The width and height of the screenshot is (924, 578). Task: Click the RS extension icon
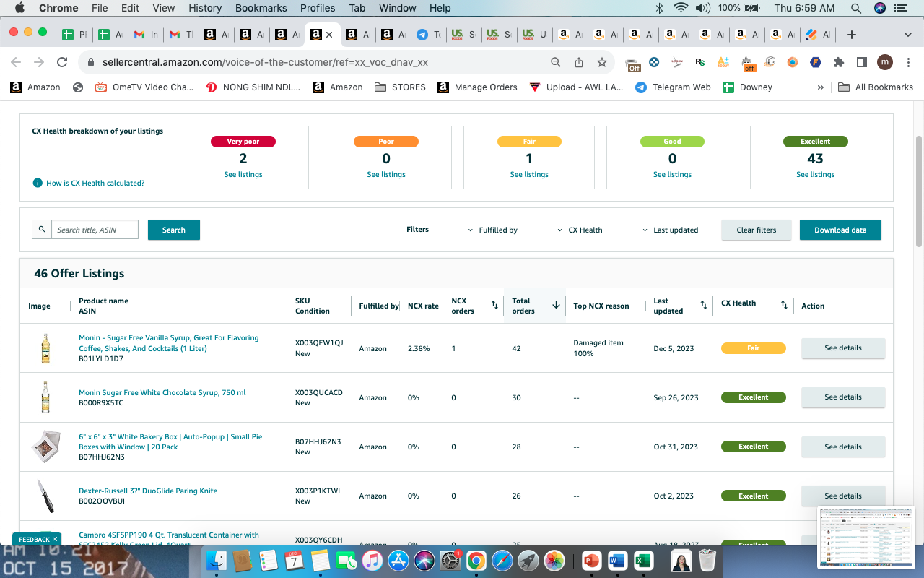coord(700,62)
